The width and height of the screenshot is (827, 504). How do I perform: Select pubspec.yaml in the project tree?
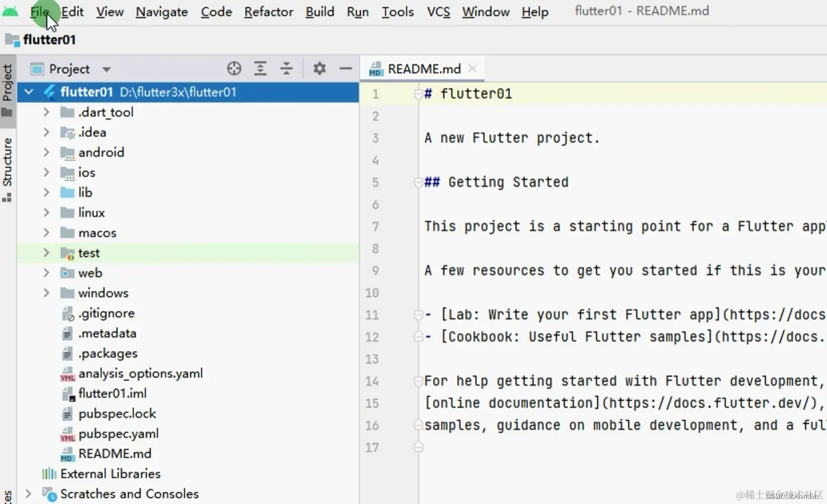pyautogui.click(x=118, y=434)
